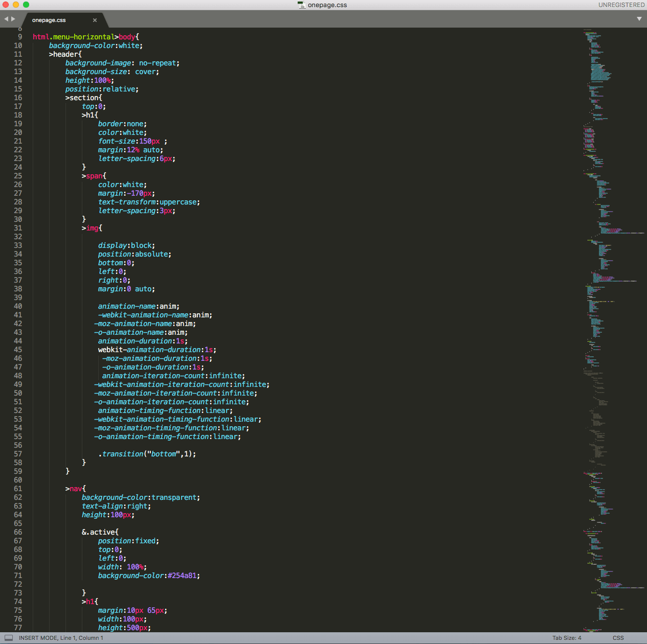Click line number 40 in the gutter

(18, 306)
